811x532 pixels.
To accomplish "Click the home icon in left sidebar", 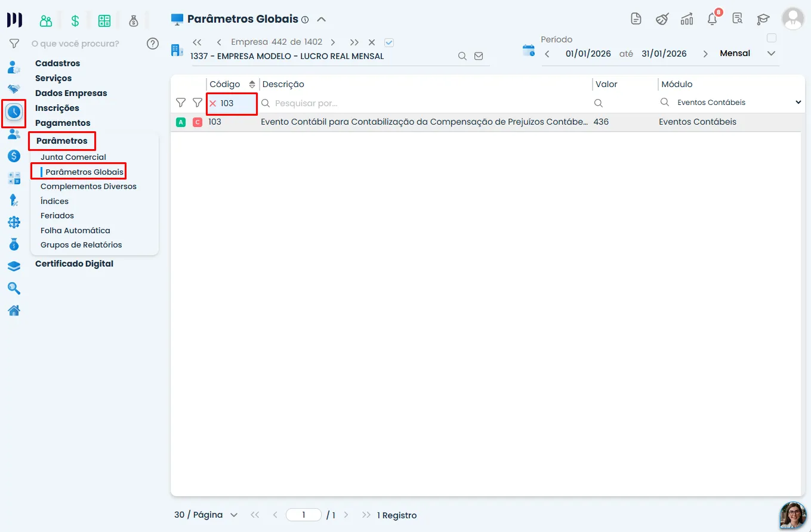I will 14,311.
